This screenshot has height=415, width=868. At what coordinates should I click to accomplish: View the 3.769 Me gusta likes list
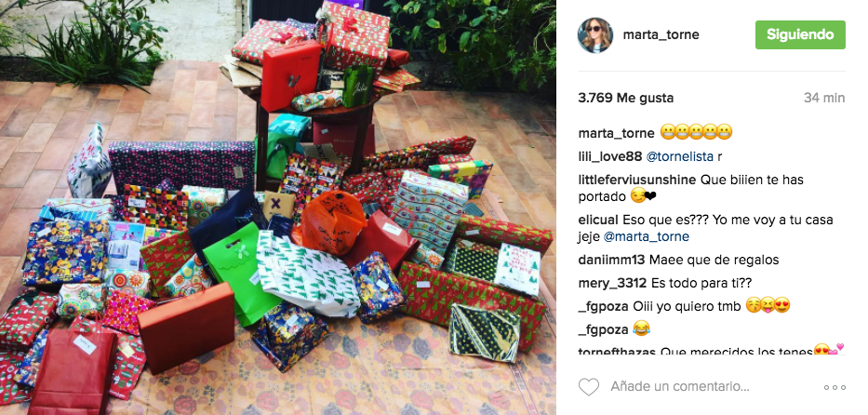tap(625, 98)
